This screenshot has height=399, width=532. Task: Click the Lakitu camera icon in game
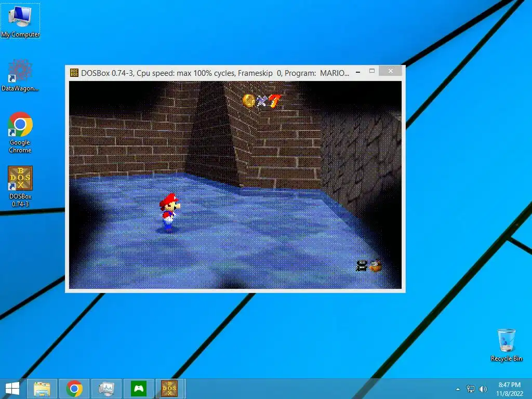click(x=375, y=265)
